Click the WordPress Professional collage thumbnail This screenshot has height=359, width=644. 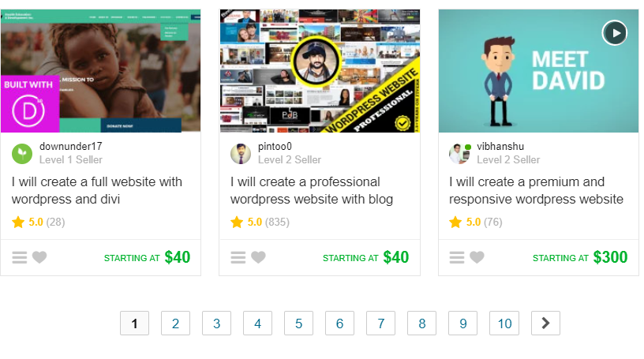(320, 71)
